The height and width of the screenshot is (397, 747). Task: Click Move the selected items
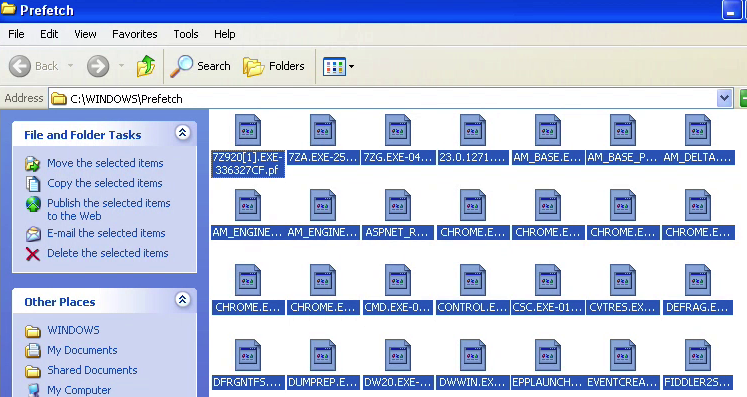point(94,163)
